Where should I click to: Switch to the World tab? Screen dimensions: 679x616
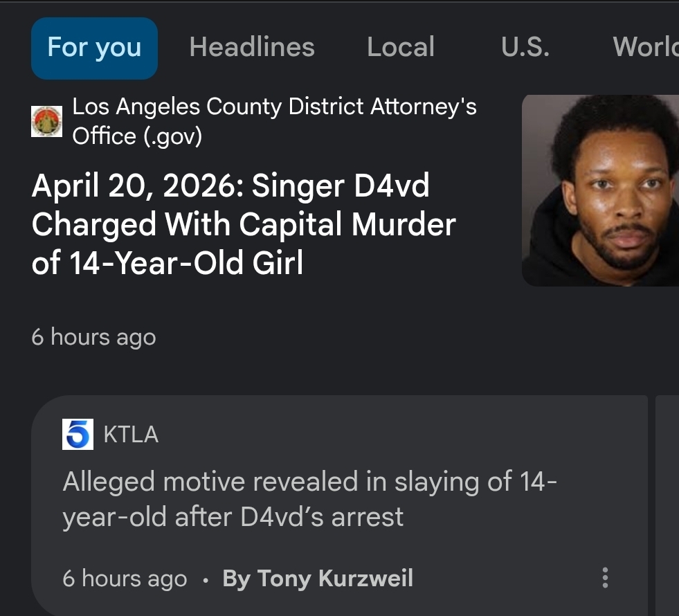point(645,48)
